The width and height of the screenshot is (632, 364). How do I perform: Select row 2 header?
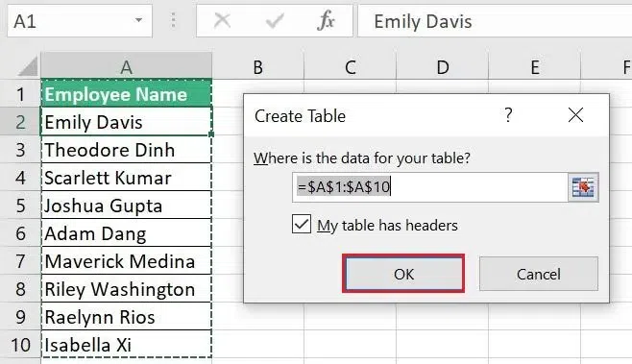(x=20, y=122)
